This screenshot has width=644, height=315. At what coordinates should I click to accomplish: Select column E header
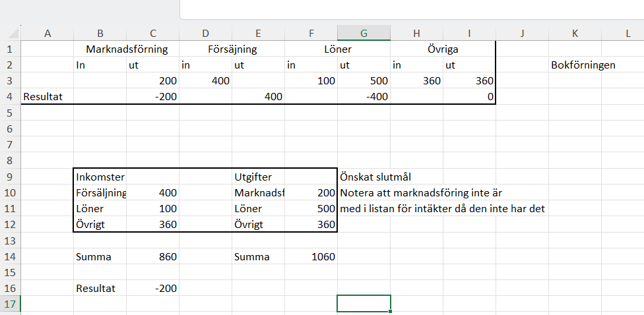(259, 34)
